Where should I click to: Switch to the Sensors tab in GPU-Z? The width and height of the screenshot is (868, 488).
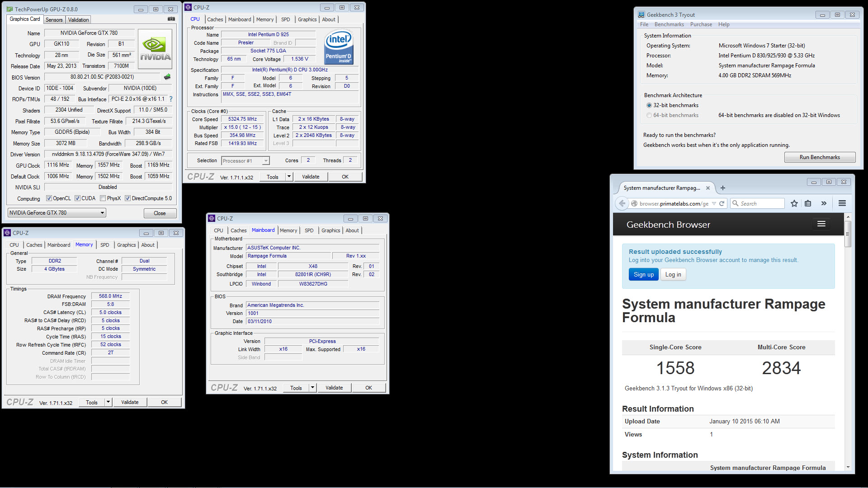click(54, 20)
